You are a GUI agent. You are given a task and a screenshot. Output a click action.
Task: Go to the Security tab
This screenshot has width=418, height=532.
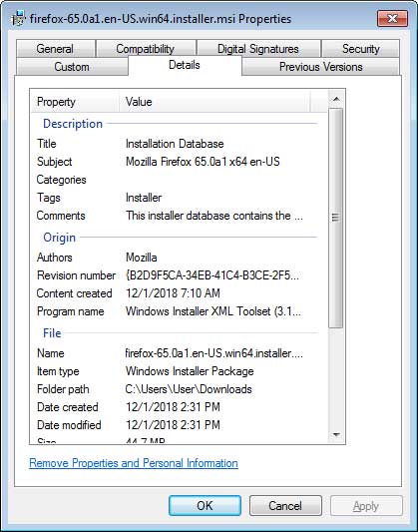[x=361, y=49]
